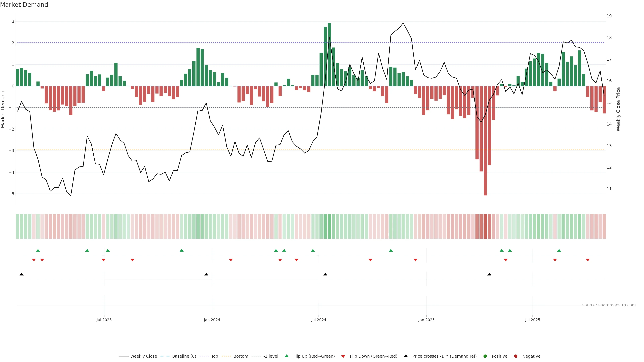Click the darkest green heatmap cell
This screenshot has height=362, width=644.
pos(329,226)
